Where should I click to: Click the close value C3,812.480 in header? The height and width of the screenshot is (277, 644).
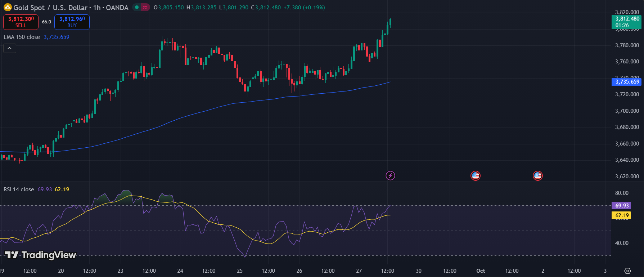[x=266, y=8]
